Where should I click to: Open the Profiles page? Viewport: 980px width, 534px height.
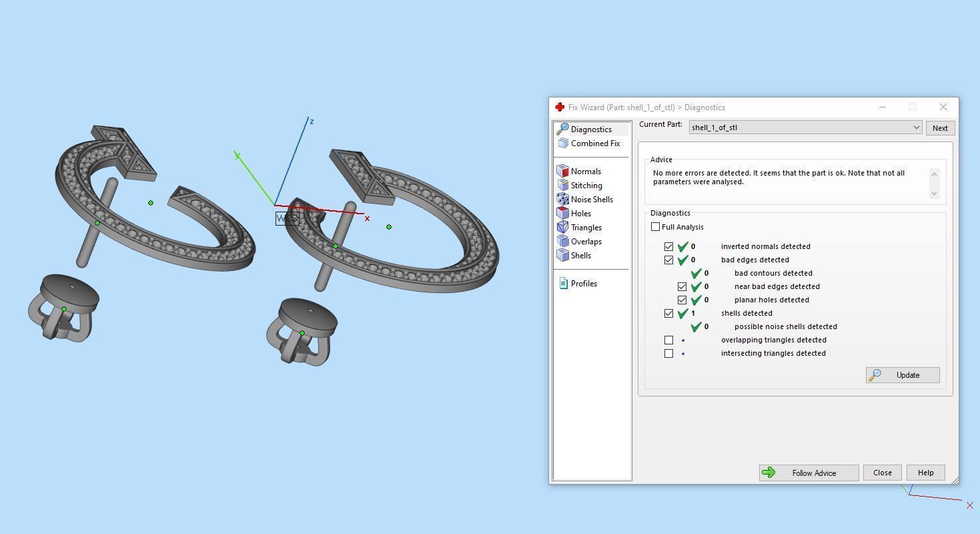pos(578,284)
